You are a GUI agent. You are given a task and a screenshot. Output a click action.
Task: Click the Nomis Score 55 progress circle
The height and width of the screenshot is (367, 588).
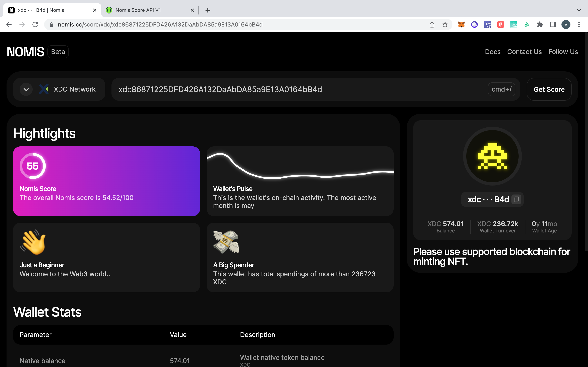[32, 166]
